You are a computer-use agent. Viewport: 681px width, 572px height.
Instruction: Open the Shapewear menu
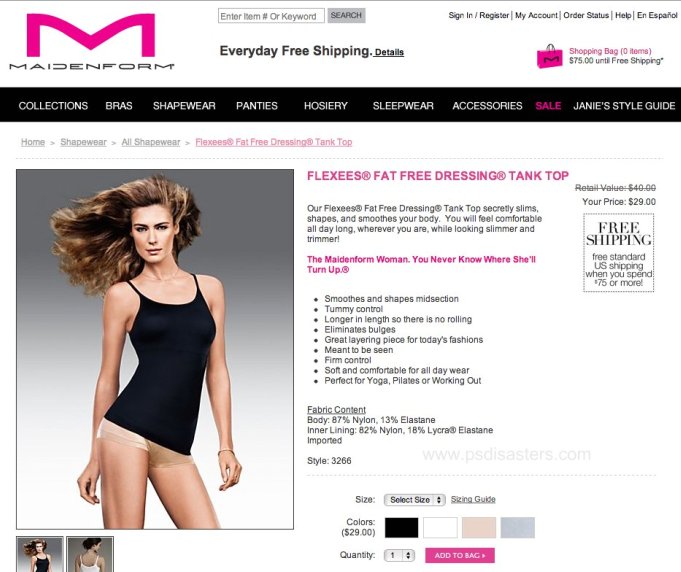184,106
